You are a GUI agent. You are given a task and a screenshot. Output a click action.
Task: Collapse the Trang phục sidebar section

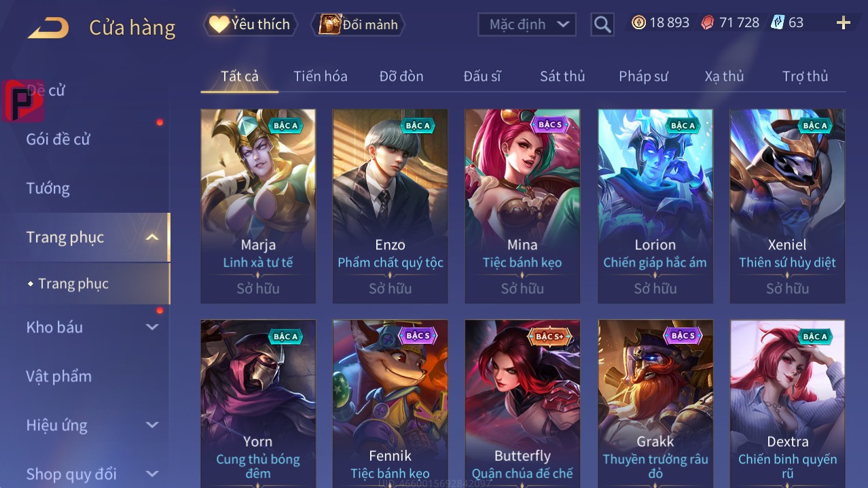tap(152, 237)
